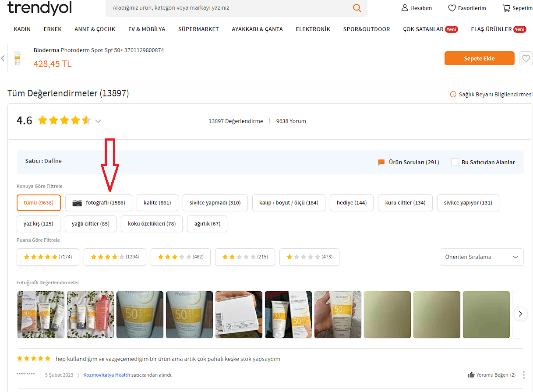The height and width of the screenshot is (392, 533).
Task: Click the back arrow beside product thumbnail
Action: pyautogui.click(x=3, y=58)
